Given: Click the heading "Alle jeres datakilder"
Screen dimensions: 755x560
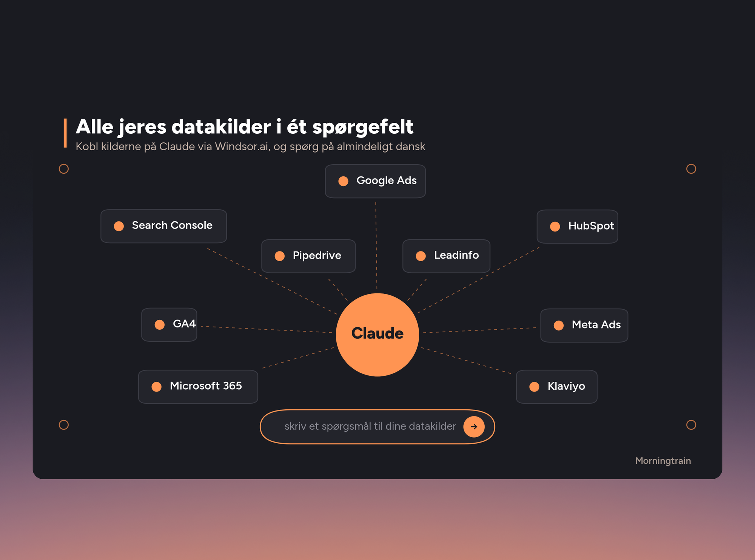Looking at the screenshot, I should [x=173, y=127].
